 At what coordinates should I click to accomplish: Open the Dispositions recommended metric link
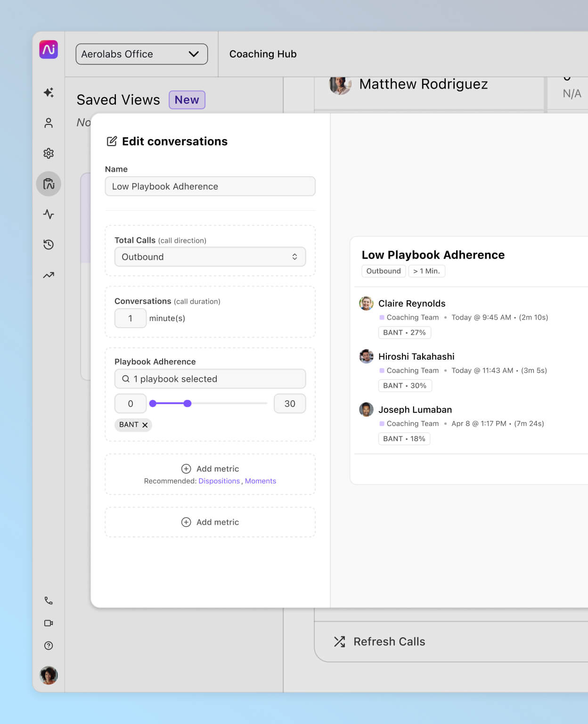219,481
